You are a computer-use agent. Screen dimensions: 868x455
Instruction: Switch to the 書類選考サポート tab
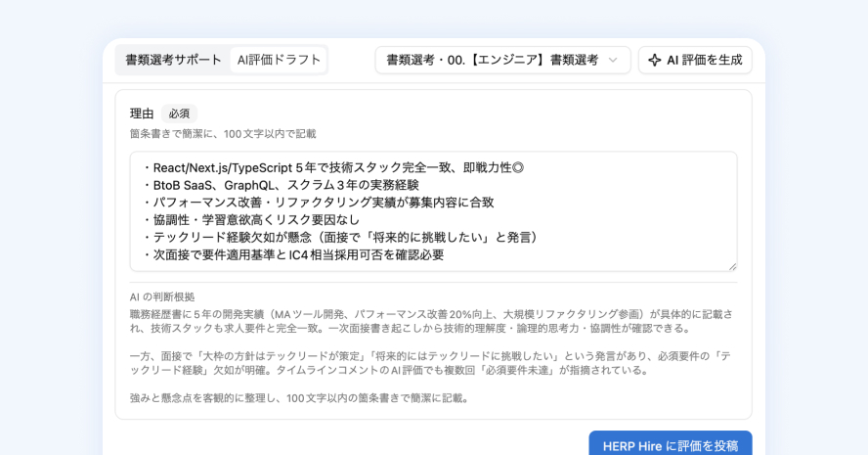click(173, 60)
